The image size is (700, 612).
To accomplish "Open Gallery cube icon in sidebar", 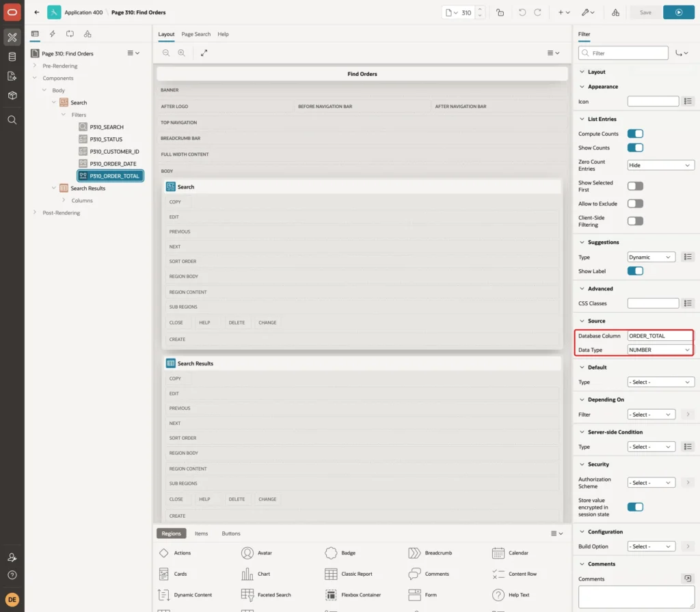I will pyautogui.click(x=12, y=96).
